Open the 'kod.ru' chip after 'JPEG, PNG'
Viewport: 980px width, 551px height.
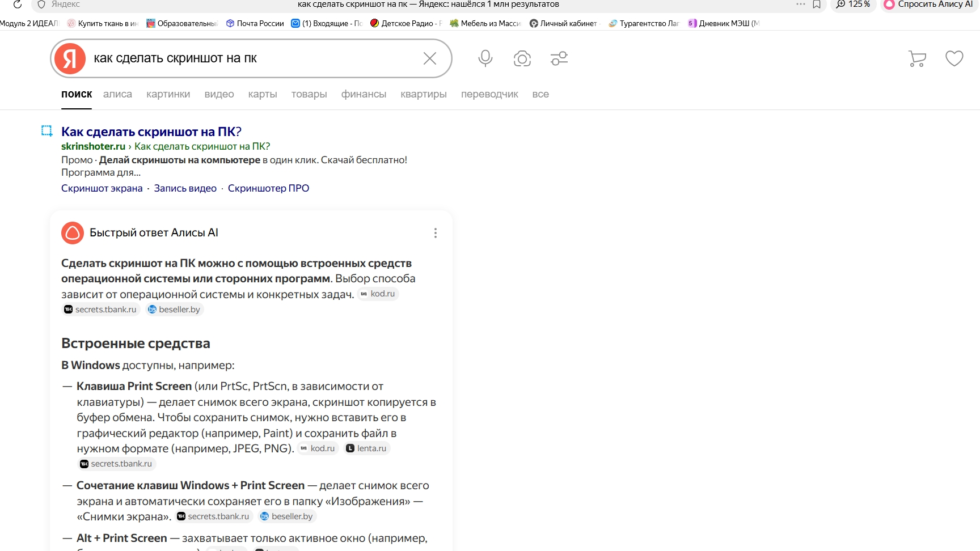click(x=318, y=448)
